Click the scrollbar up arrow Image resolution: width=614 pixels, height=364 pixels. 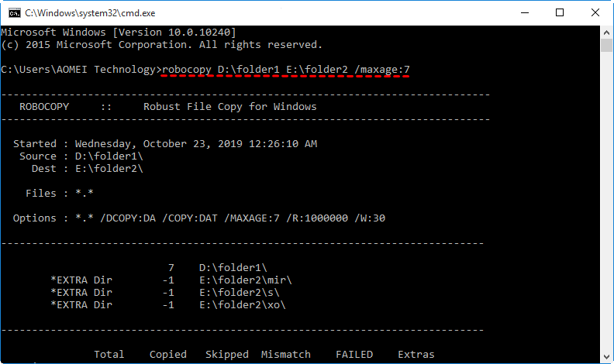click(x=606, y=32)
